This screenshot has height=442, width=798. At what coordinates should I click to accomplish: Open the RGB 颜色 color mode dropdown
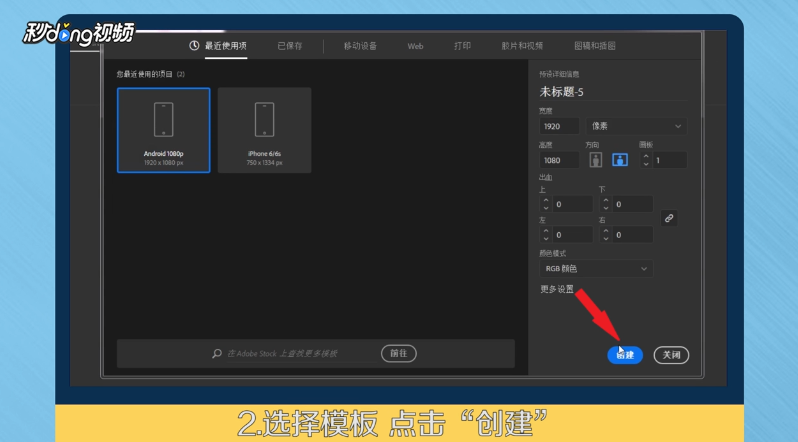(596, 269)
